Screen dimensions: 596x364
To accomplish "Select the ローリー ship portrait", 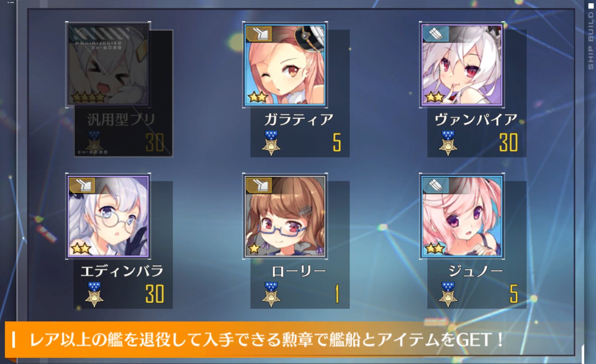I will [285, 216].
